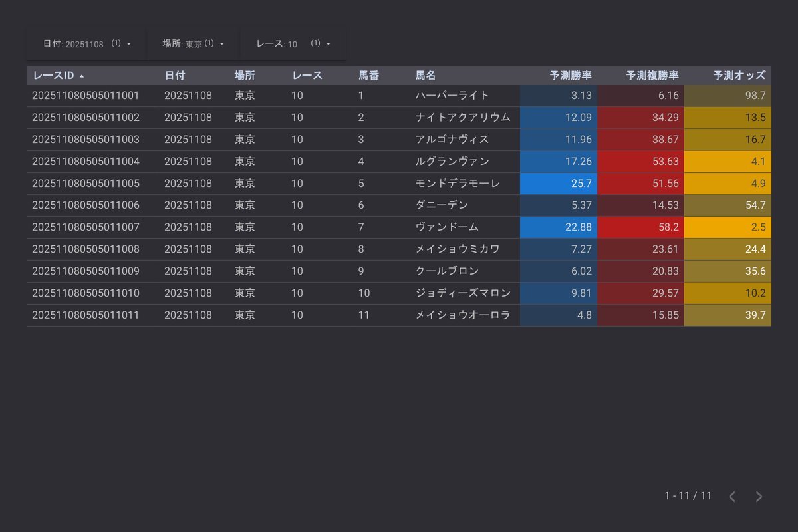This screenshot has height=532, width=798.
Task: Sort table by 予測複勝率 header
Action: click(x=652, y=76)
